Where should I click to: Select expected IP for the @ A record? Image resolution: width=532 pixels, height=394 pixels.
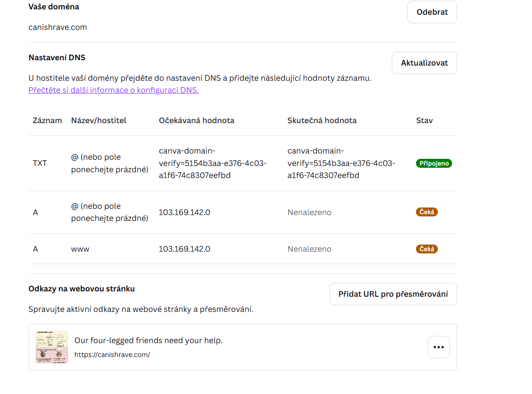coord(184,212)
